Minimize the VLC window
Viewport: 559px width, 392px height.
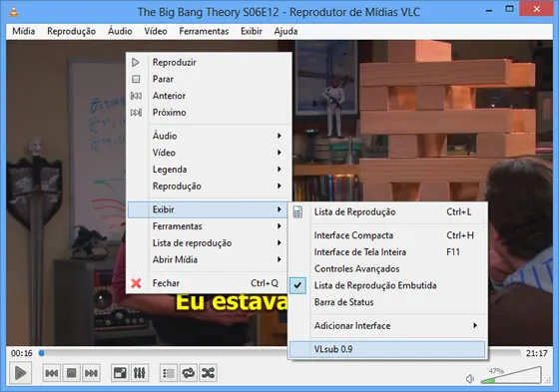(x=489, y=10)
